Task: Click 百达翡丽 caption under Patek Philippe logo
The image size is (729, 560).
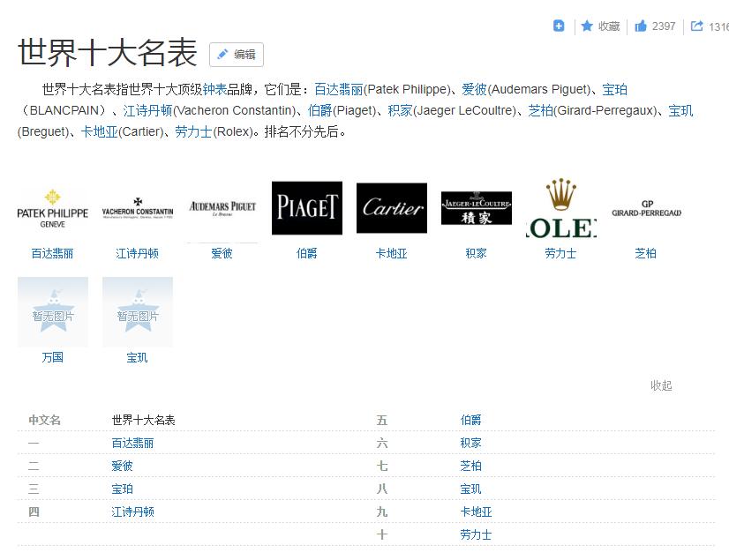Action: click(x=52, y=253)
